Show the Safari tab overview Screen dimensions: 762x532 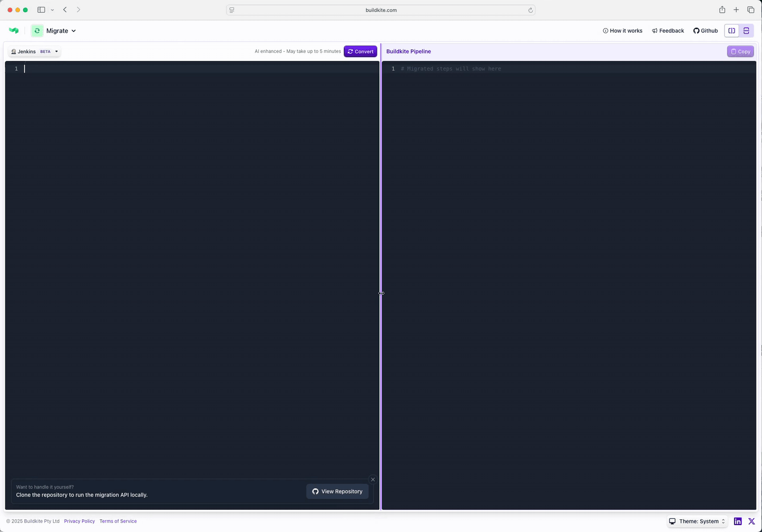click(x=751, y=10)
